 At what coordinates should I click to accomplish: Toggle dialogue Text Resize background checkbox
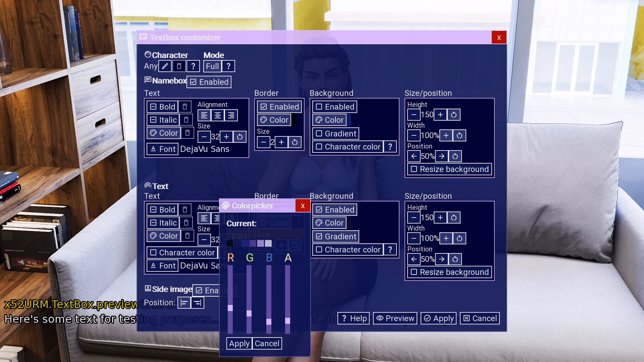[x=450, y=272]
